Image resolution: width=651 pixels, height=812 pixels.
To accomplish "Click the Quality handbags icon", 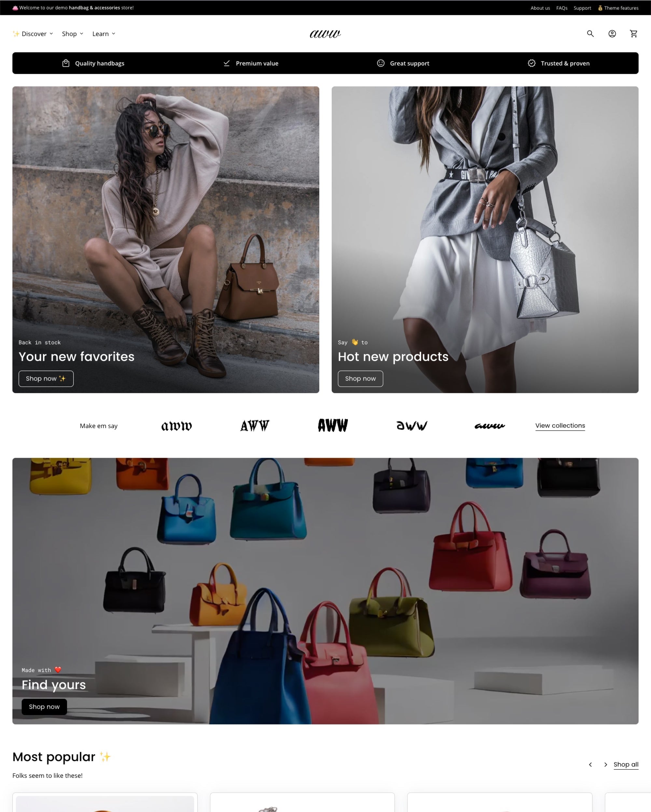I will (x=66, y=63).
